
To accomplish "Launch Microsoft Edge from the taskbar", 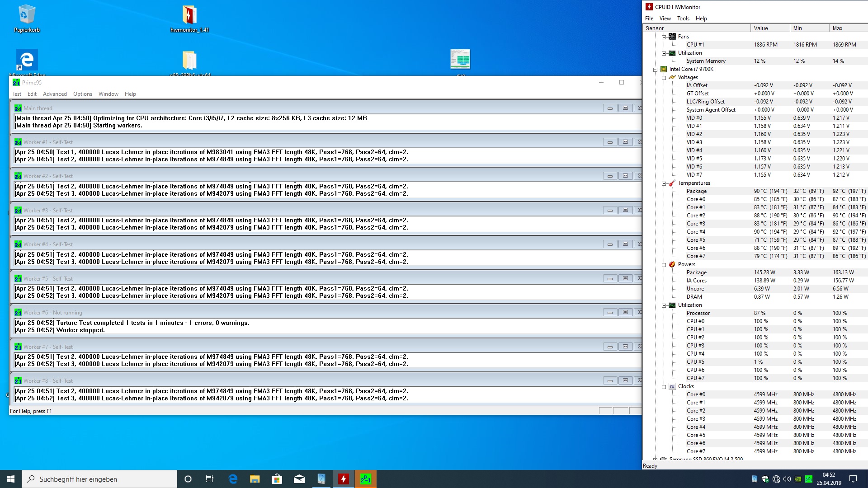I will 233,479.
